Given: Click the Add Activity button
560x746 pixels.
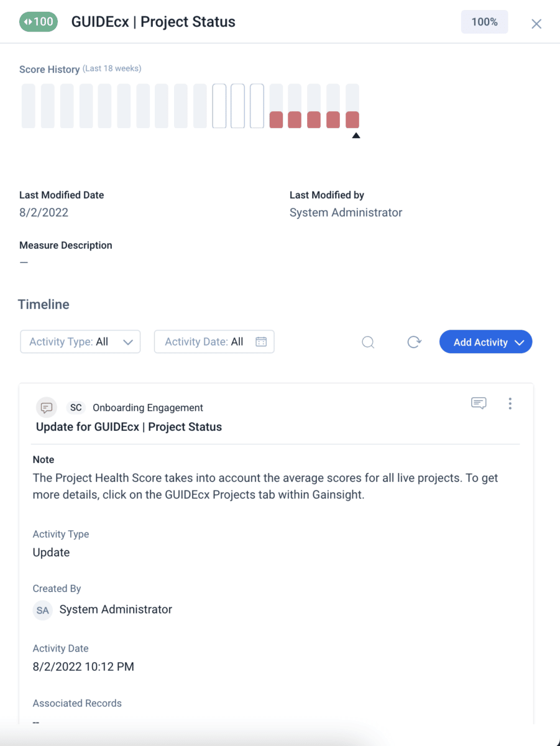Looking at the screenshot, I should coord(482,341).
